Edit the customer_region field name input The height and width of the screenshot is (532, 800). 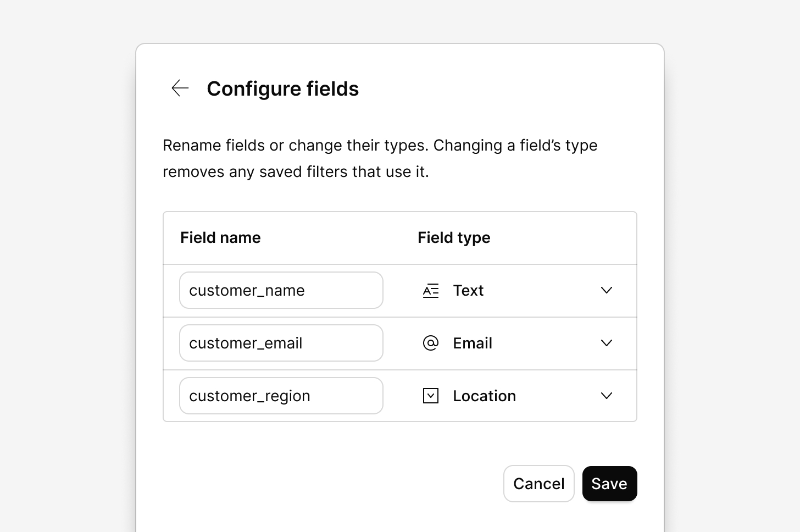pyautogui.click(x=281, y=396)
